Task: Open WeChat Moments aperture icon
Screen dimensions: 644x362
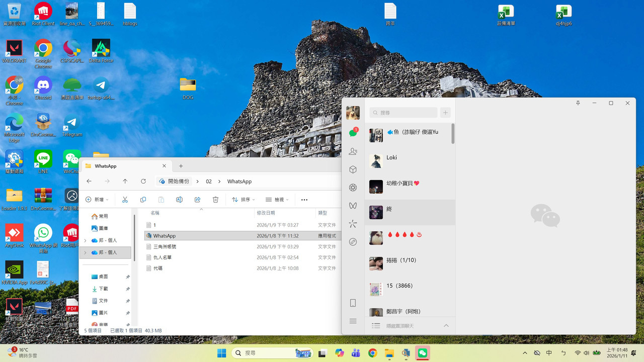Action: 353,188
